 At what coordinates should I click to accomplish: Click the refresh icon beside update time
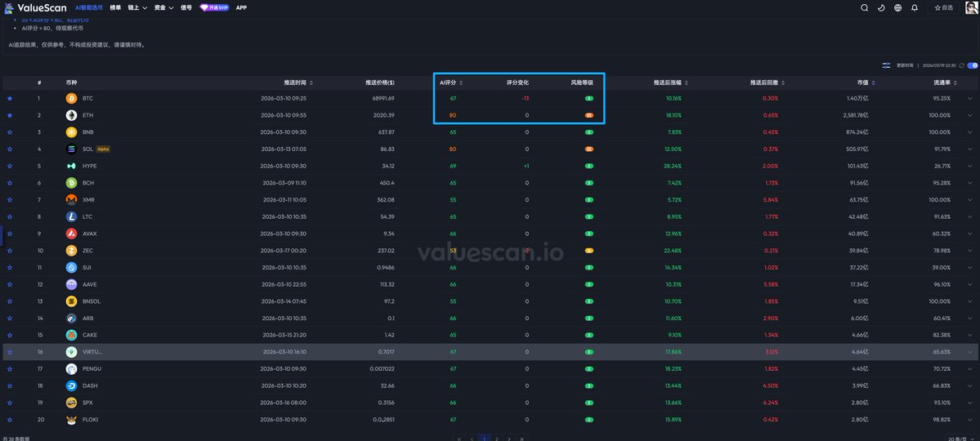click(x=961, y=65)
